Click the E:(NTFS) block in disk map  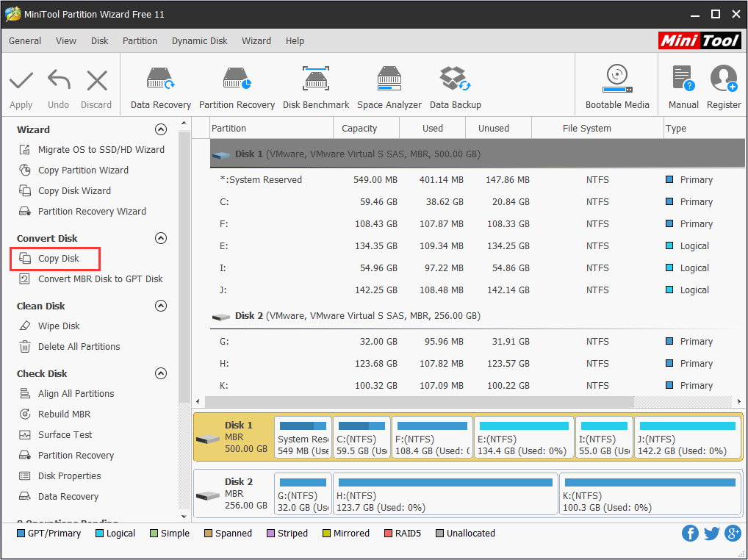click(524, 437)
